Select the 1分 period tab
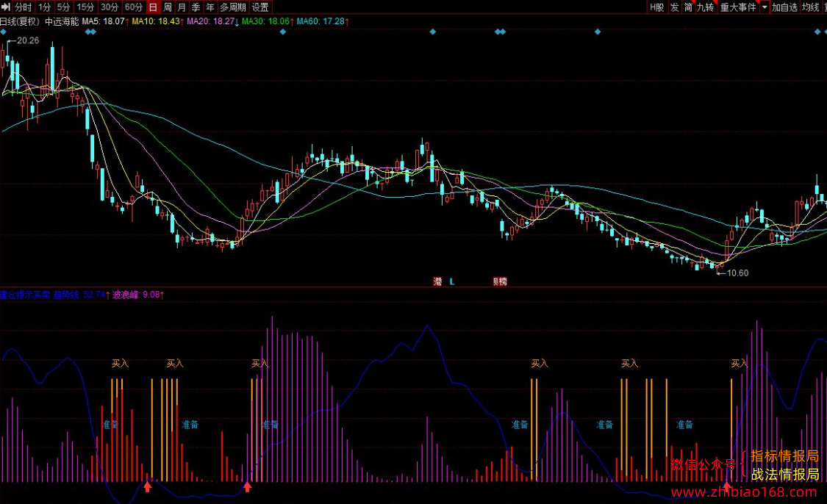This screenshot has height=504, width=827. (x=44, y=7)
